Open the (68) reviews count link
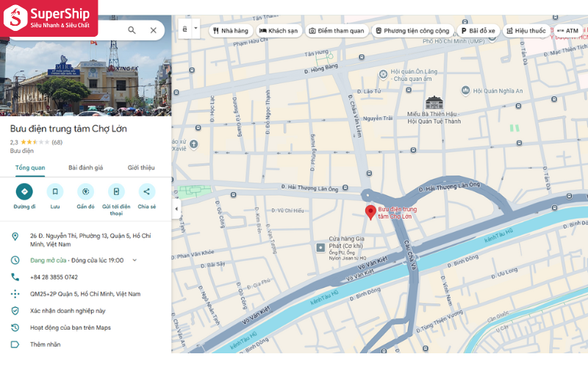This screenshot has height=368, width=588. pos(57,142)
